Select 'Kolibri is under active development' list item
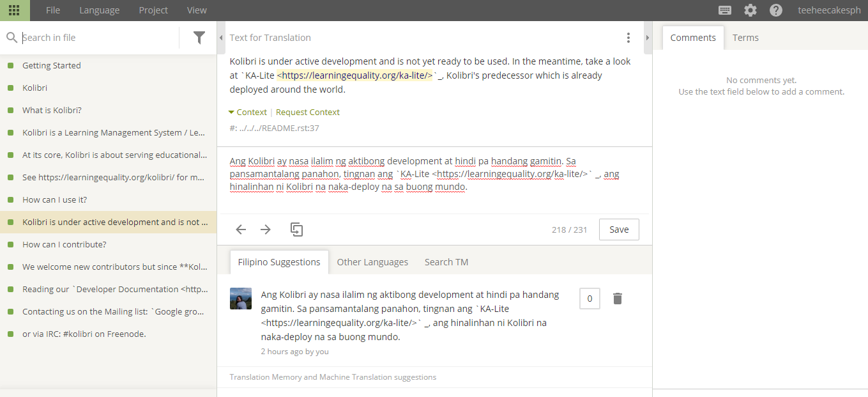 point(108,222)
